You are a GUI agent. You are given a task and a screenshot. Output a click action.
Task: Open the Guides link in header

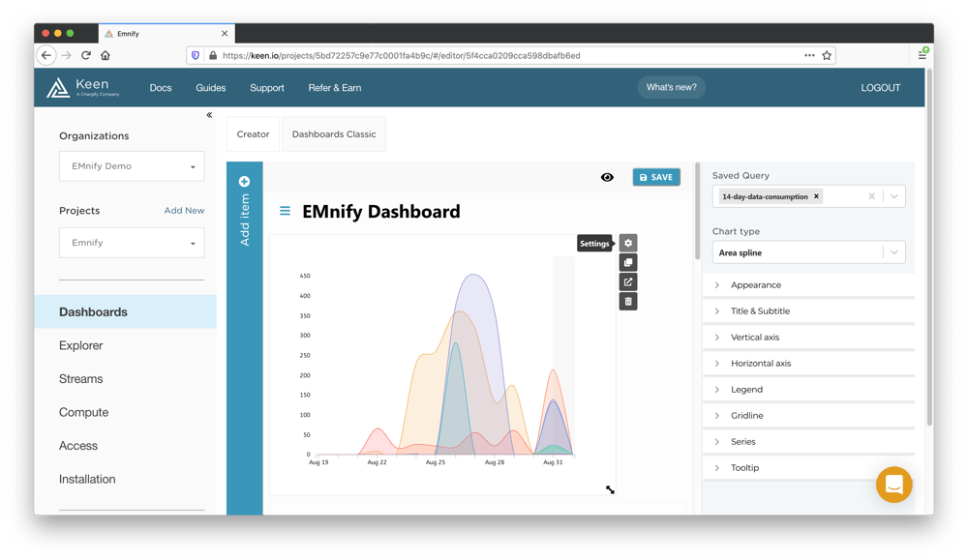[210, 88]
